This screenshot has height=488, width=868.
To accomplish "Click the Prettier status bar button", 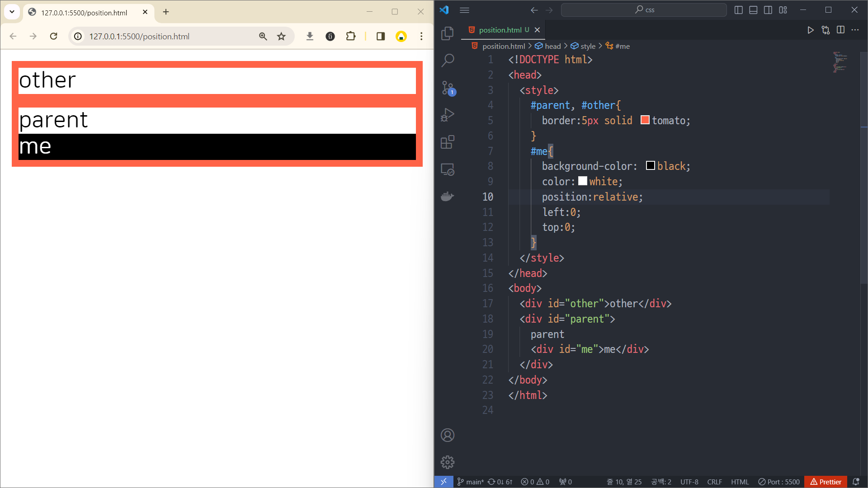I will [826, 482].
